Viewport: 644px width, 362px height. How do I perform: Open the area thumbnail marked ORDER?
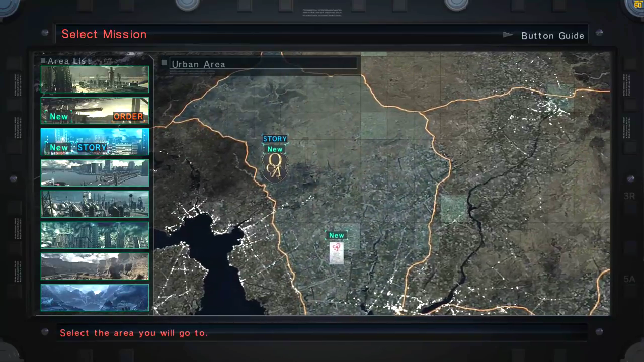95,110
